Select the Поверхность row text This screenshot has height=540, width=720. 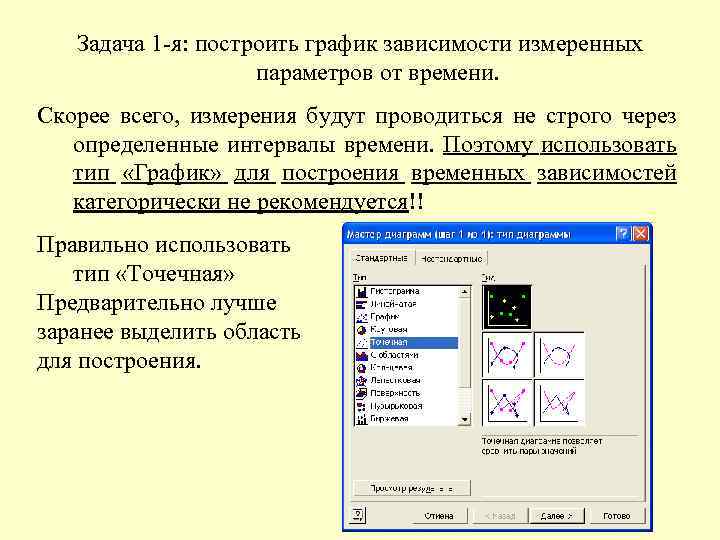[395, 394]
